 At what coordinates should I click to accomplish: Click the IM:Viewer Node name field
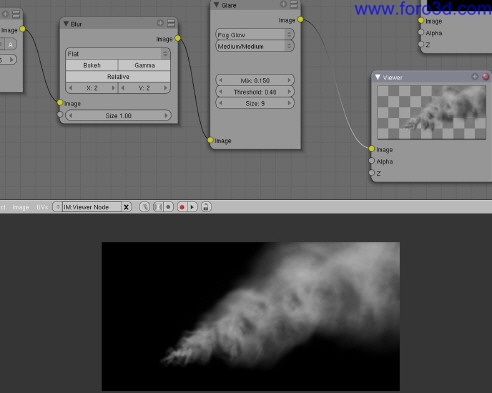coord(91,207)
